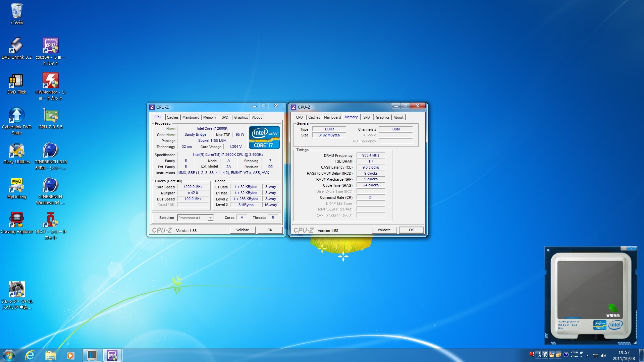Viewport: 644px width, 362px height.
Task: Show hidden system tray icons arrow
Action: click(587, 356)
